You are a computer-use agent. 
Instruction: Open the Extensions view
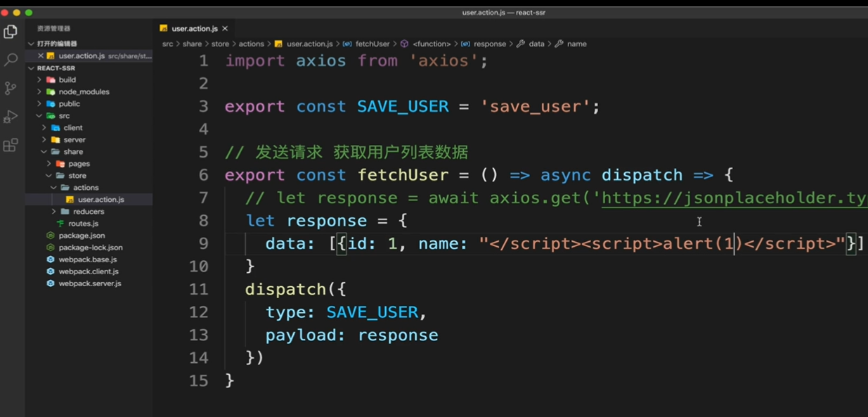[x=11, y=145]
